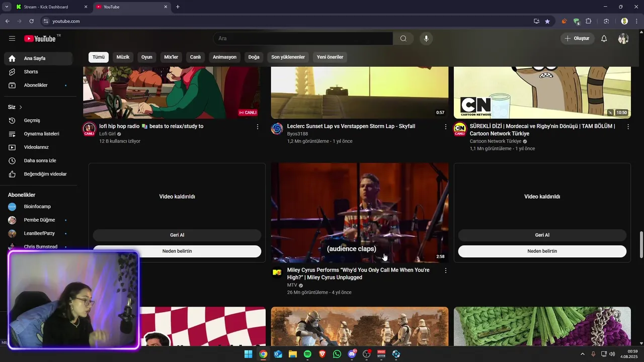The height and width of the screenshot is (362, 644).
Task: Click the search magnifier button
Action: [x=404, y=39]
